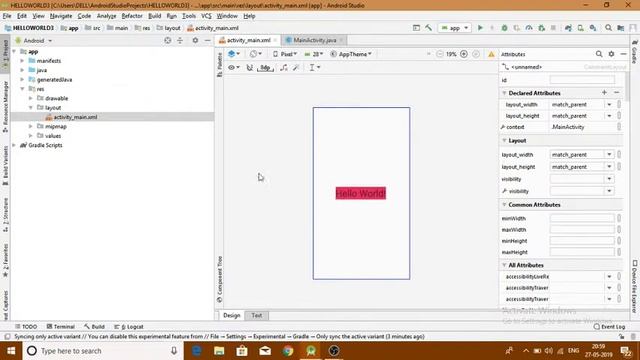Image resolution: width=640 pixels, height=360 pixels.
Task: Search attributes with the magnifier icon
Action: pos(599,54)
